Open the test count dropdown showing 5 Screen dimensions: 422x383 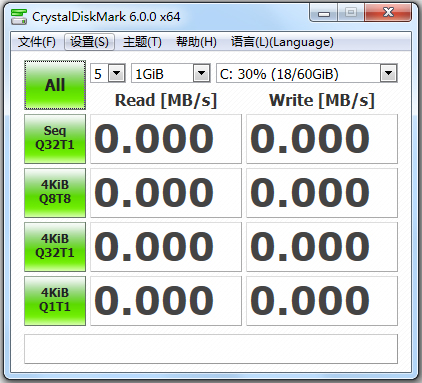(108, 73)
